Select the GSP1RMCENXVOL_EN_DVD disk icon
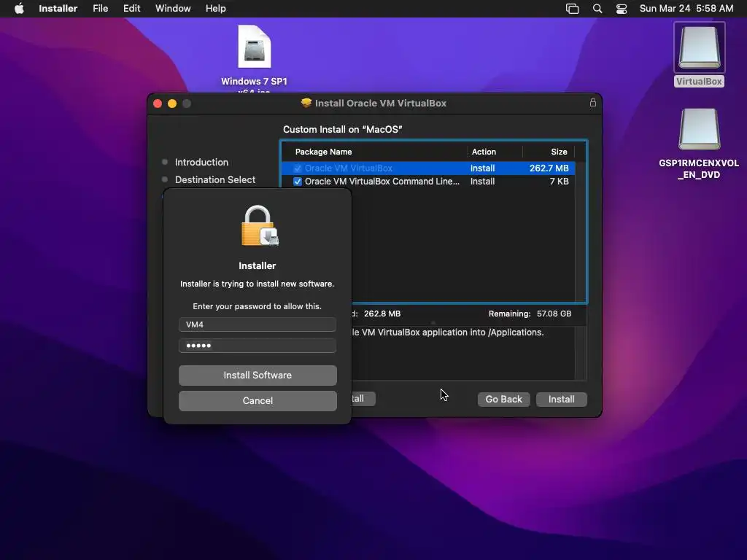This screenshot has width=747, height=560. 699,129
